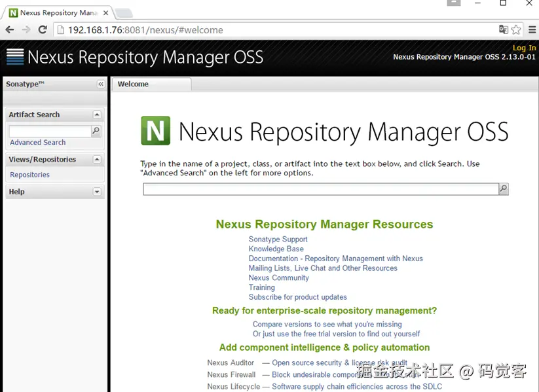
Task: Open Advanced Search link
Action: tap(38, 143)
